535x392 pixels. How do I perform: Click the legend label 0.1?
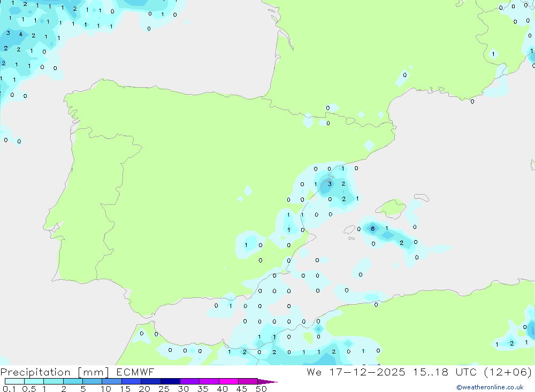click(9, 389)
